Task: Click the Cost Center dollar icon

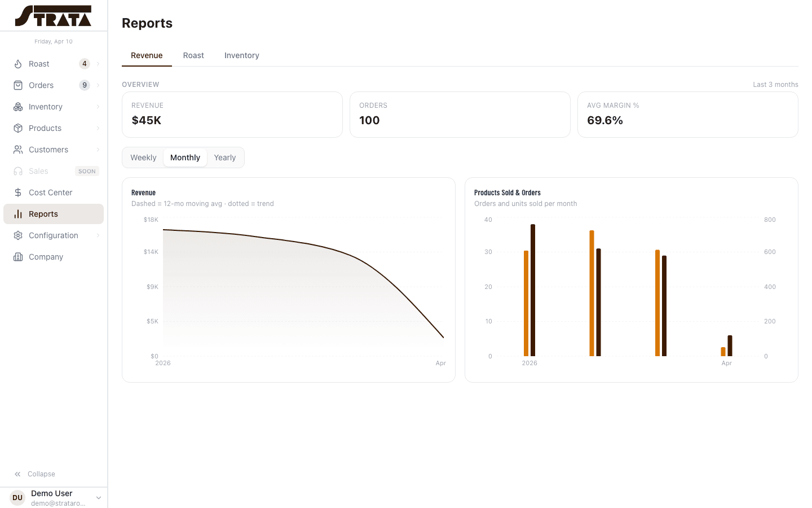Action: 18,192
